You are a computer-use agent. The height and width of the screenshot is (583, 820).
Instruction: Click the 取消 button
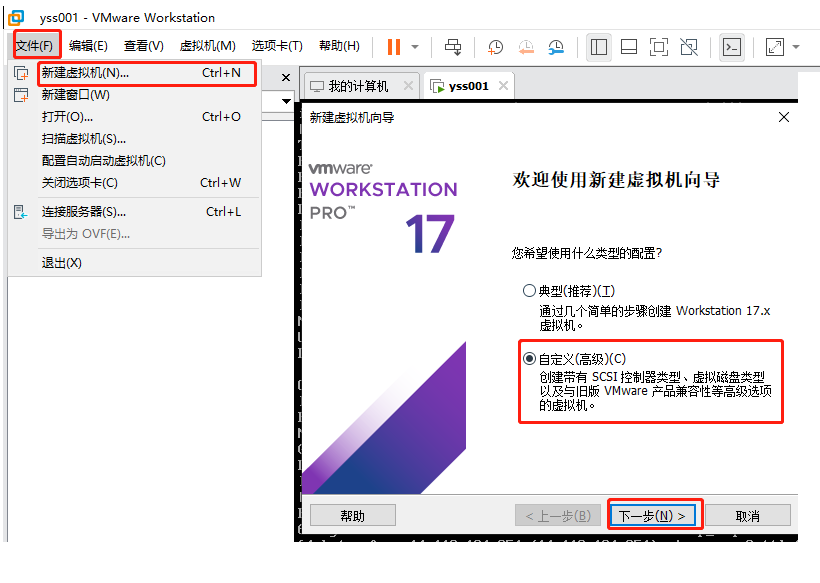pos(748,516)
